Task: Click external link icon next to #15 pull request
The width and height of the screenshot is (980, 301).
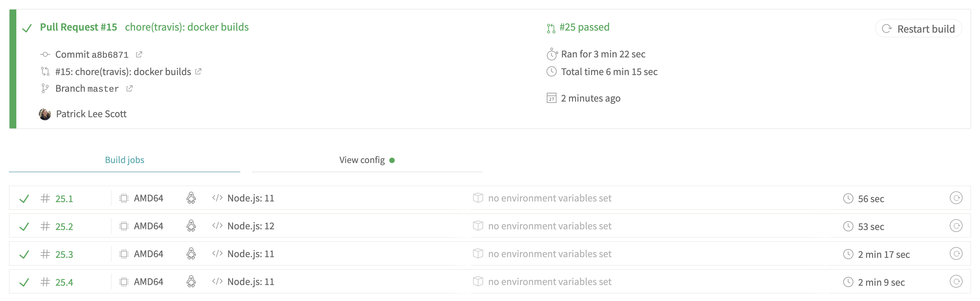Action: click(x=198, y=71)
